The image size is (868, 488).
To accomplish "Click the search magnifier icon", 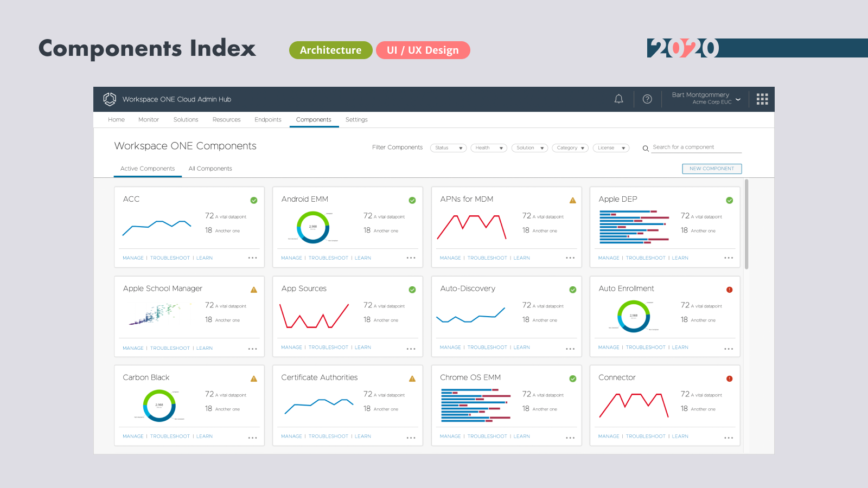I will click(x=646, y=148).
